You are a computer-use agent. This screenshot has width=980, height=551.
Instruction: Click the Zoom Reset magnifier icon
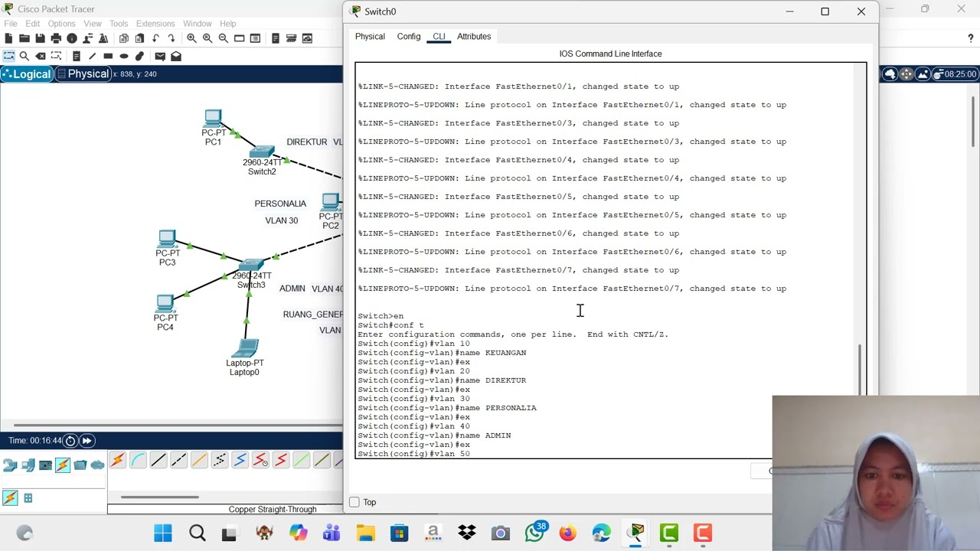pyautogui.click(x=207, y=38)
